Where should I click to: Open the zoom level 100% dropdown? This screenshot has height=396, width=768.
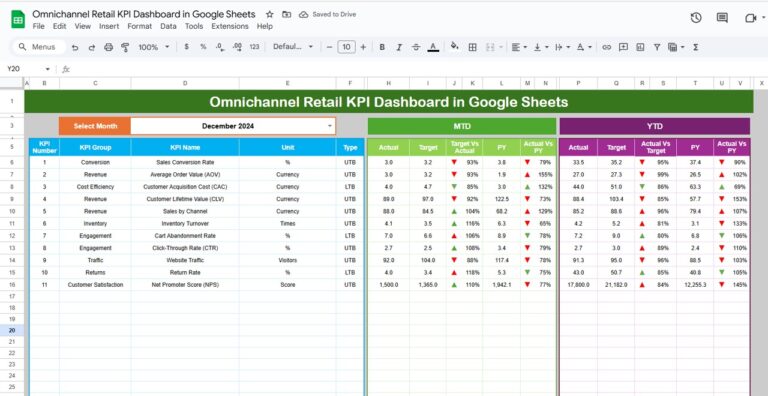point(153,47)
